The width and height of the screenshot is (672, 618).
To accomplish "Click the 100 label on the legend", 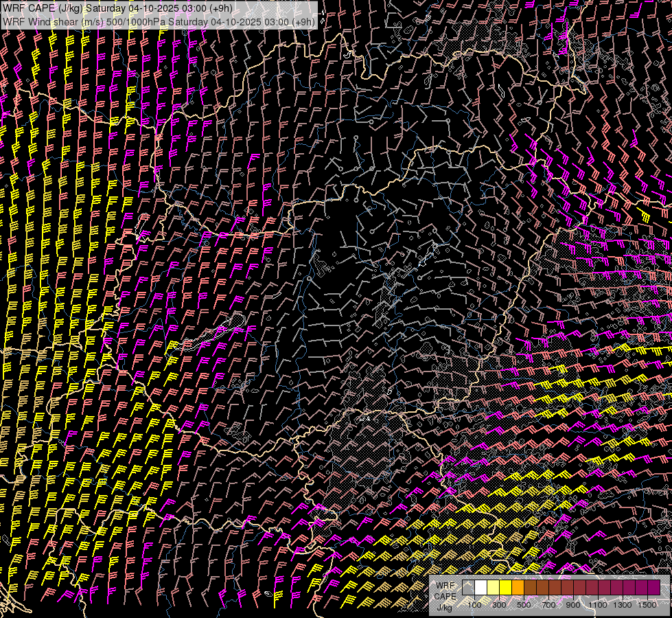I will click(x=474, y=605).
